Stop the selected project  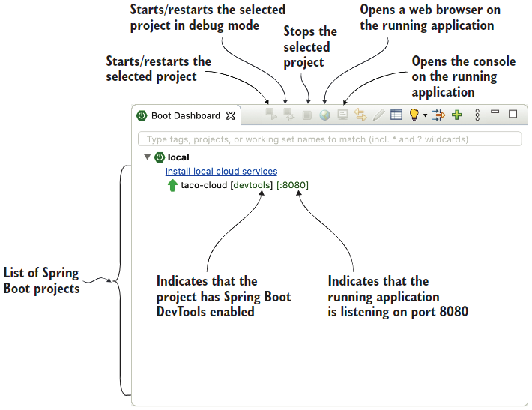coord(306,115)
